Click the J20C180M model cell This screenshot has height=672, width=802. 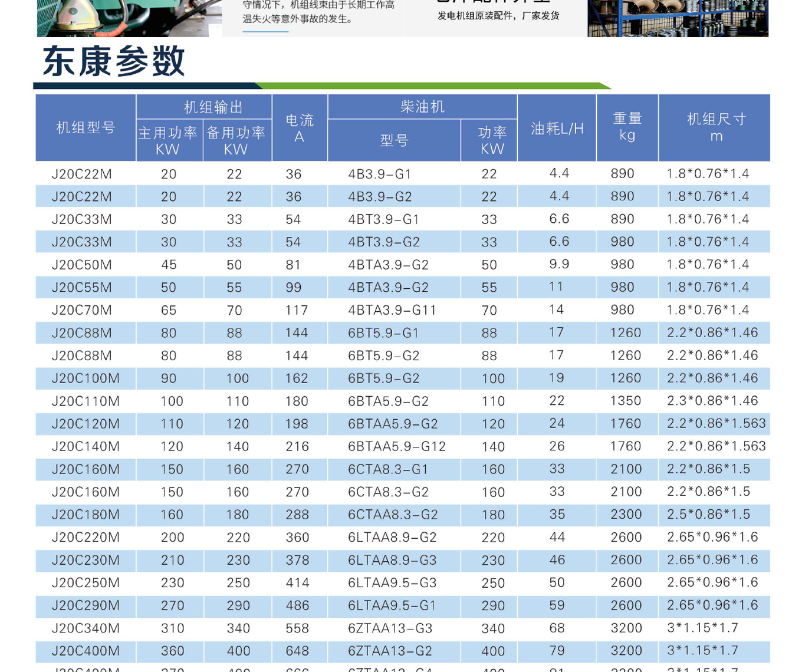(x=86, y=515)
